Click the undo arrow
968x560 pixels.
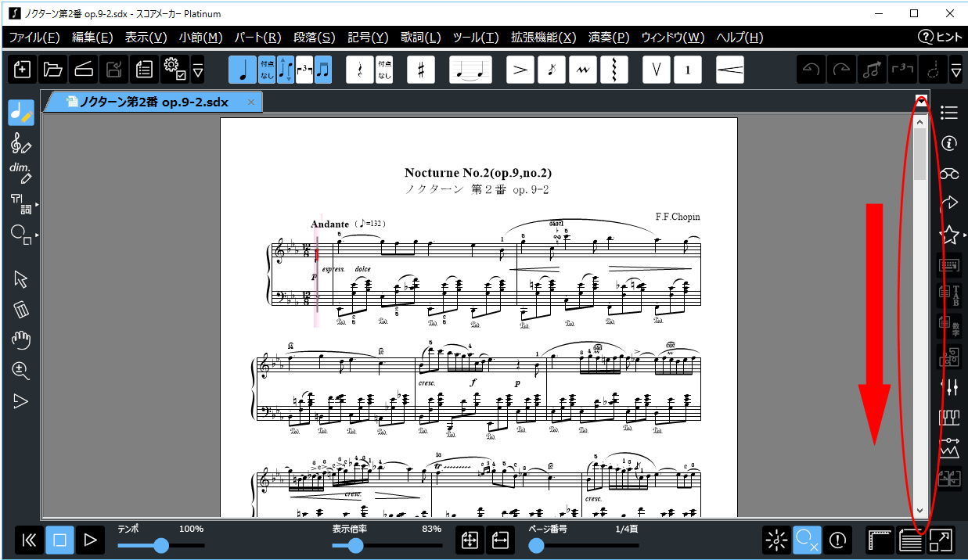(811, 70)
